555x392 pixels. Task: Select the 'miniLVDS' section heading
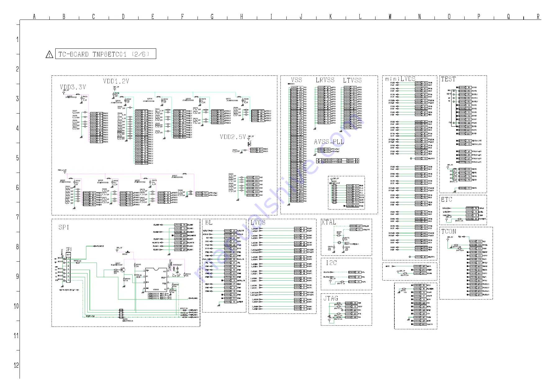click(x=400, y=79)
